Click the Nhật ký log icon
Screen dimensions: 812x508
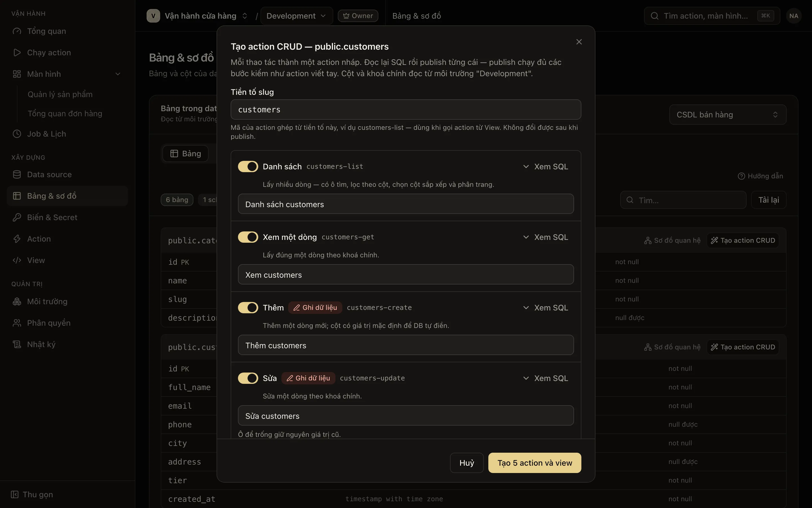[17, 344]
